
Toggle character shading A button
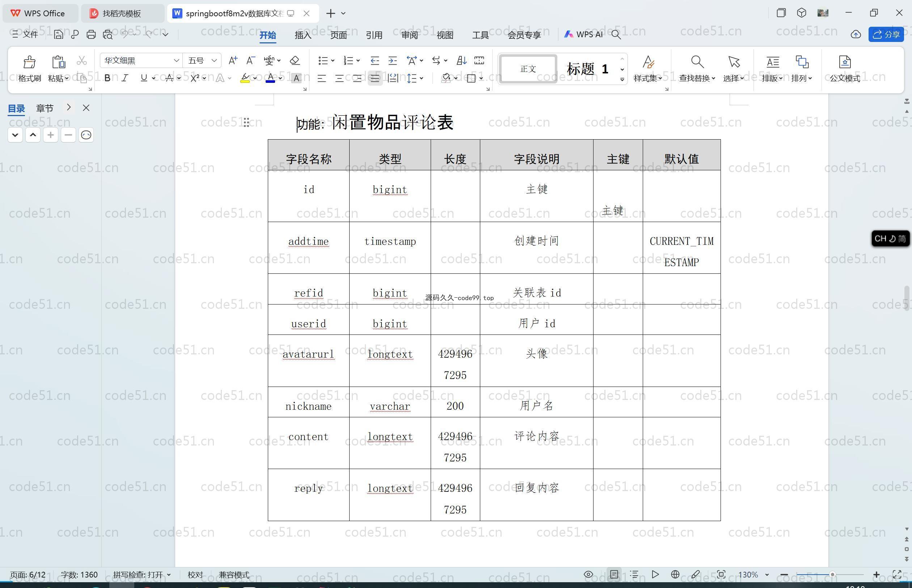pos(296,78)
